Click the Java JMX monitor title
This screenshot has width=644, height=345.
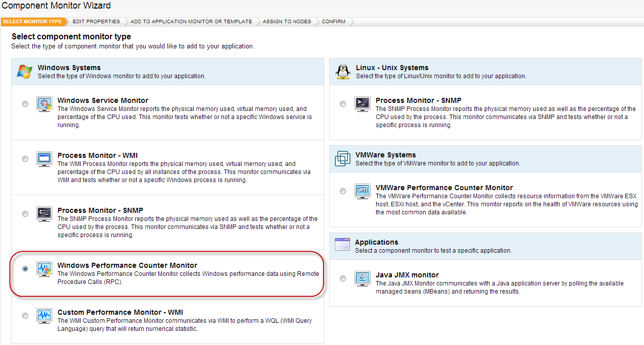click(407, 275)
